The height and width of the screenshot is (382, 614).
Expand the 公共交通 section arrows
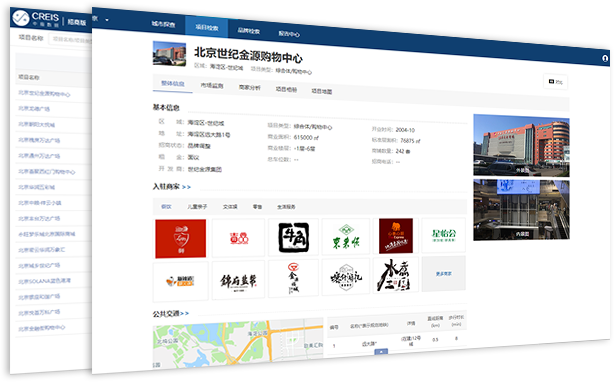coord(184,314)
